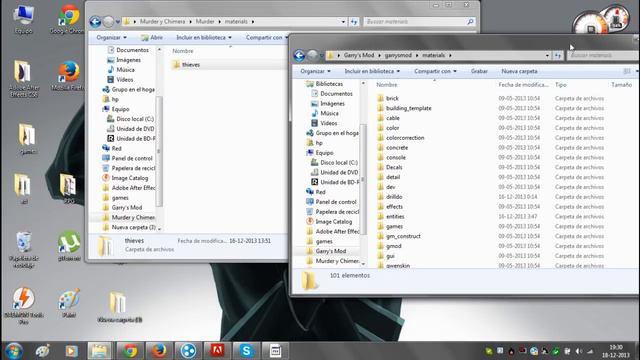Image resolution: width=640 pixels, height=360 pixels.
Task: Open the Equipo desktop icon
Action: [x=23, y=20]
